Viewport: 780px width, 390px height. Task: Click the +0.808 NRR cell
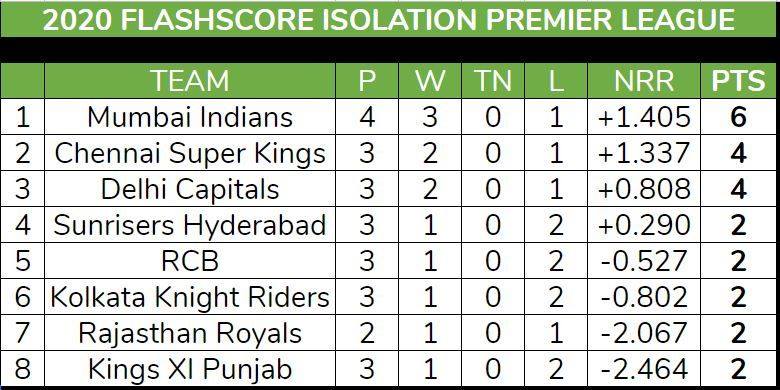[644, 189]
